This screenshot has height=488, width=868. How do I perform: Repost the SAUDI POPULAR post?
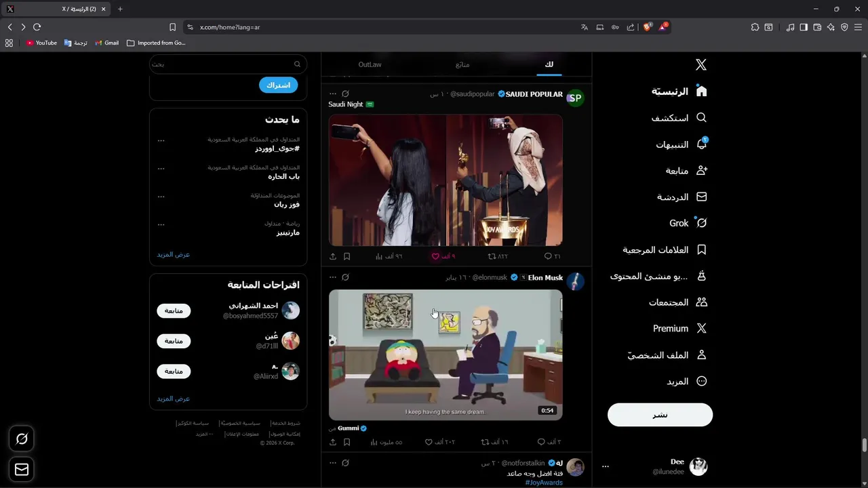pos(498,256)
